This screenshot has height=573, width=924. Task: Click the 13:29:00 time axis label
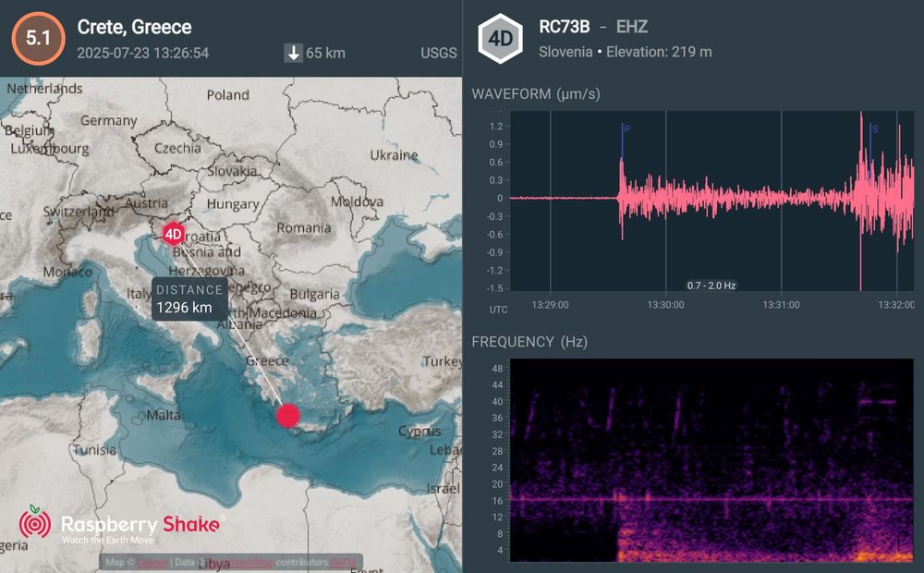tap(551, 305)
